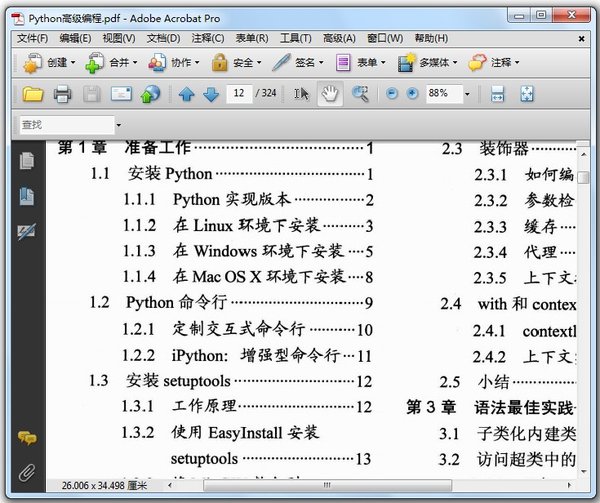This screenshot has height=503, width=600.
Task: Click the save floppy disk icon
Action: pyautogui.click(x=91, y=94)
